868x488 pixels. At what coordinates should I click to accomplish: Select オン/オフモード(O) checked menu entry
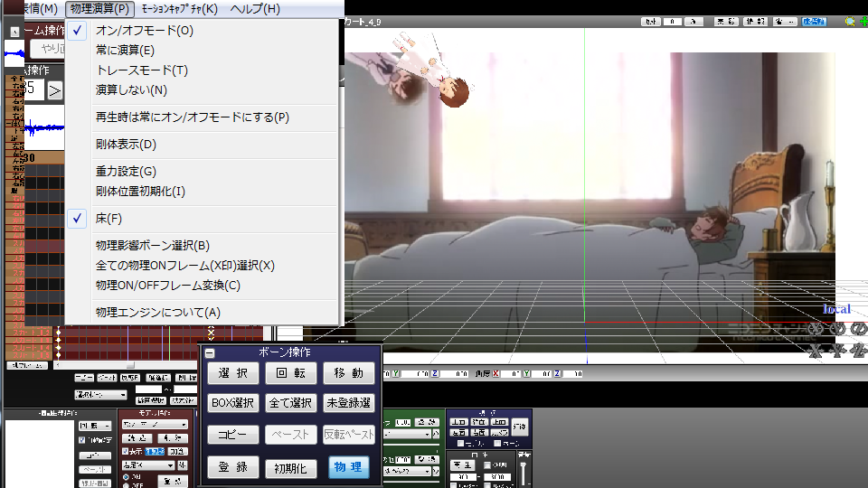[x=201, y=31]
